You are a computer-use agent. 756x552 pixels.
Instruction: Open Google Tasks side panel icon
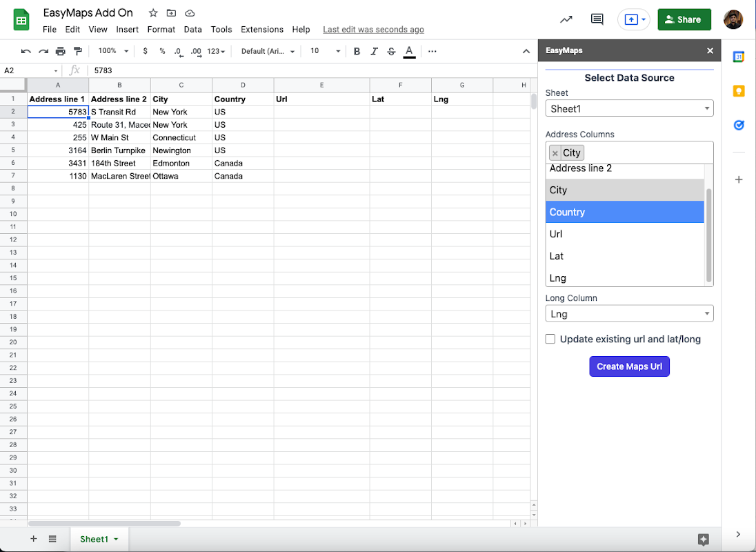click(x=739, y=126)
